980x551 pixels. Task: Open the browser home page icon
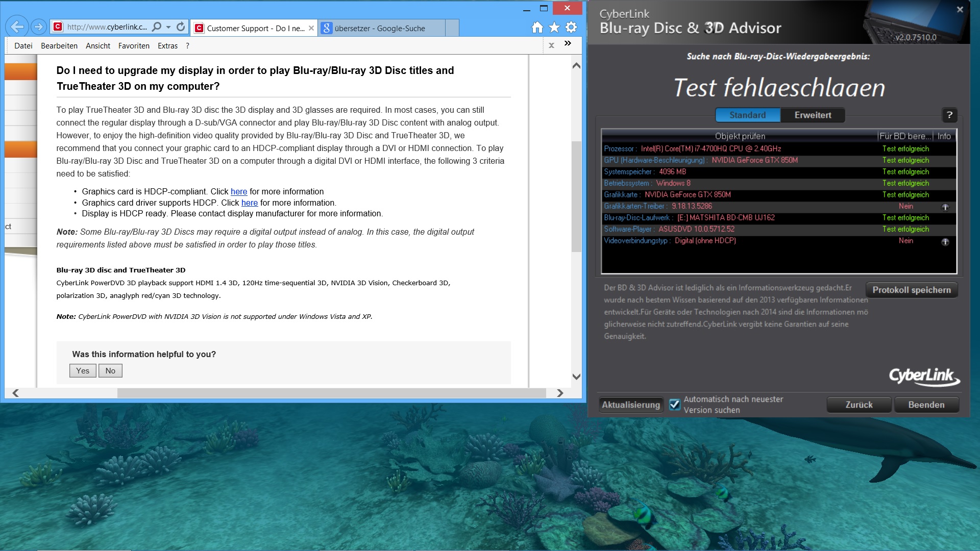click(537, 28)
